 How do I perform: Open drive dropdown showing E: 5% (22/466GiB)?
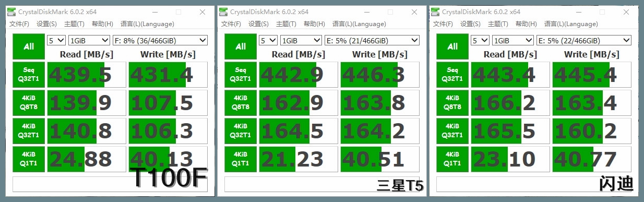pyautogui.click(x=584, y=40)
